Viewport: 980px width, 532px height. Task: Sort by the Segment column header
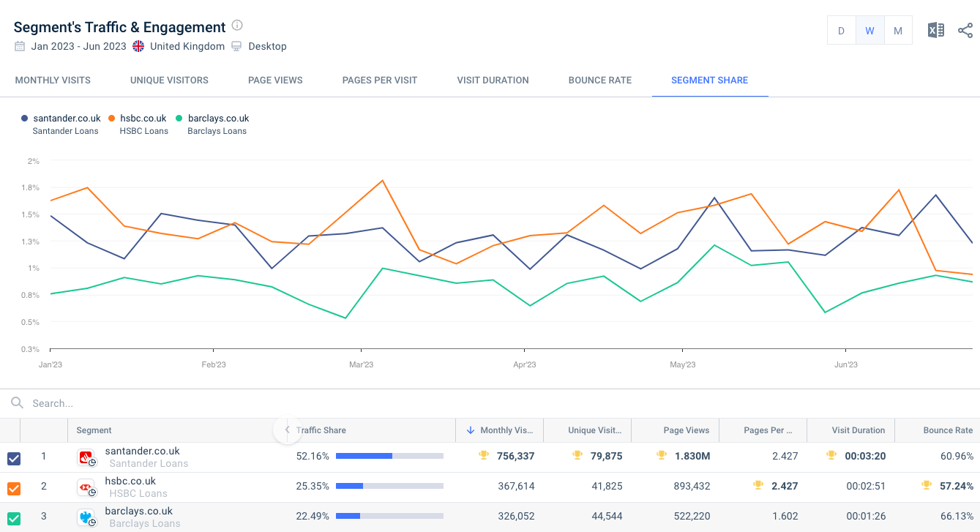[94, 430]
